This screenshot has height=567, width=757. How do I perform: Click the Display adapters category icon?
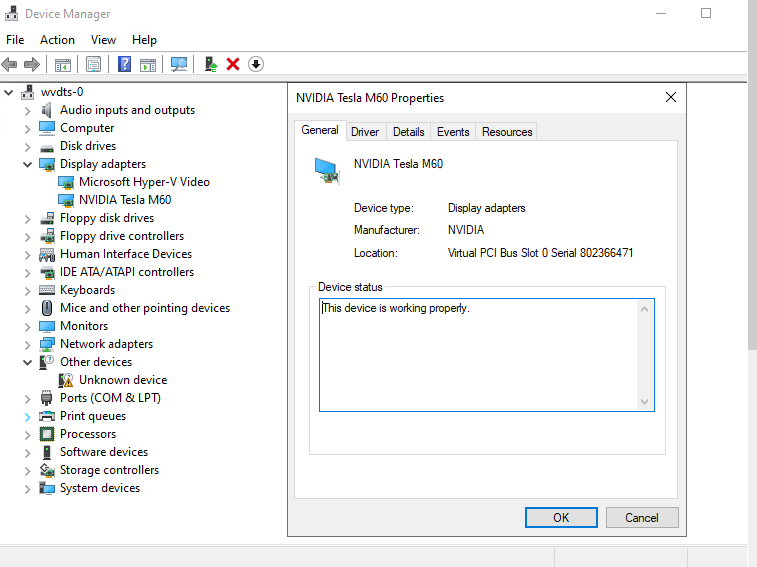47,164
